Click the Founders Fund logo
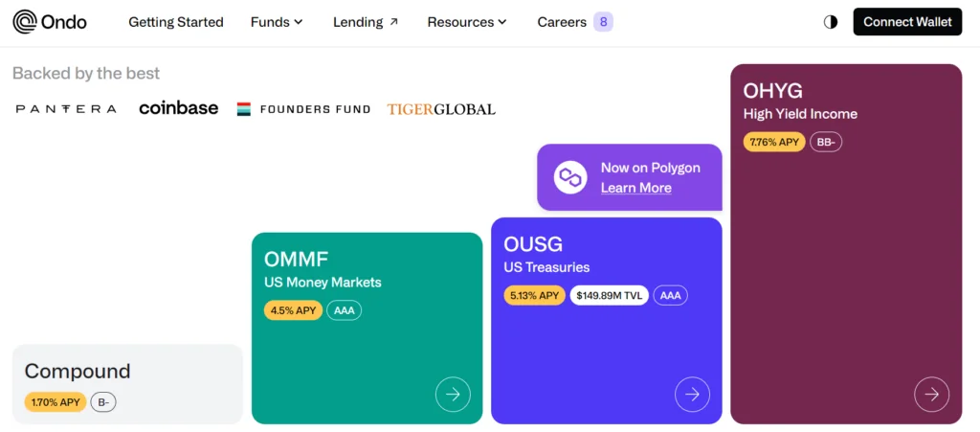980x432 pixels. coord(303,109)
